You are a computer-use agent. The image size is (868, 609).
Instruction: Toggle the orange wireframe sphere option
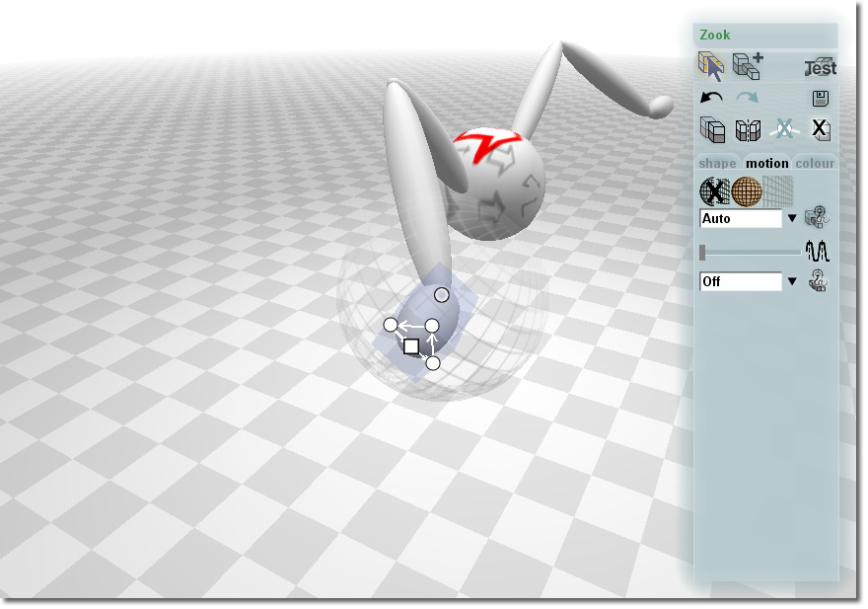[x=747, y=190]
